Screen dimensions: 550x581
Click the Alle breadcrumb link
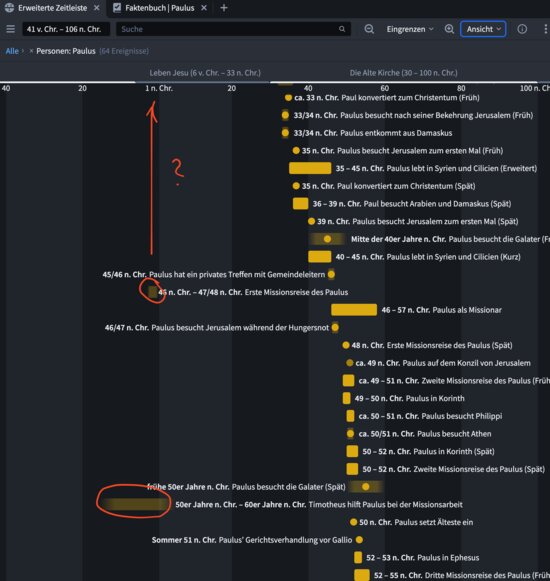(12, 51)
